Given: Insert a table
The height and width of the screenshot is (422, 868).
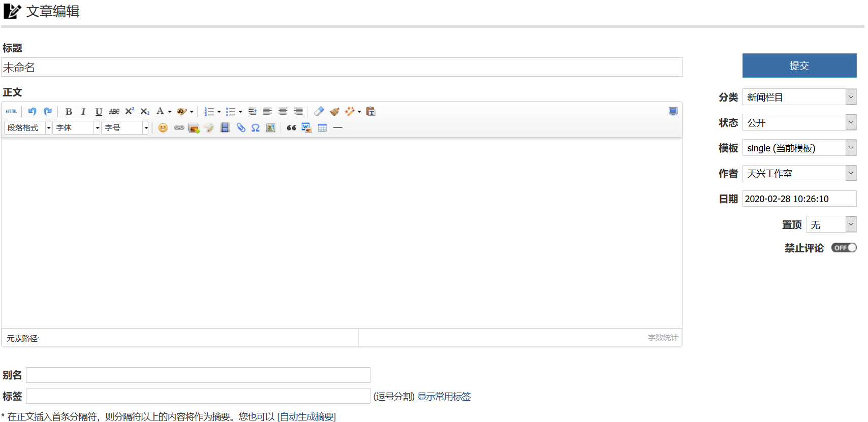Looking at the screenshot, I should point(322,127).
